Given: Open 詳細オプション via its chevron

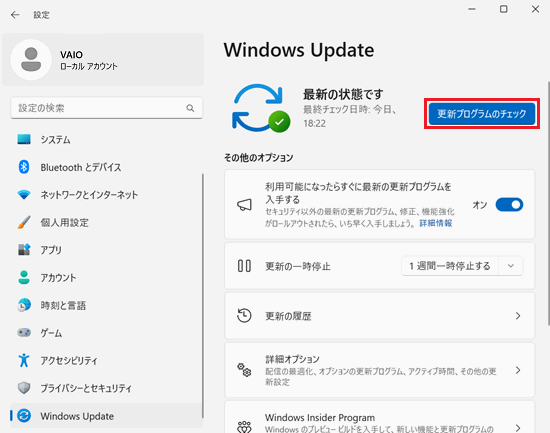Looking at the screenshot, I should click(518, 370).
